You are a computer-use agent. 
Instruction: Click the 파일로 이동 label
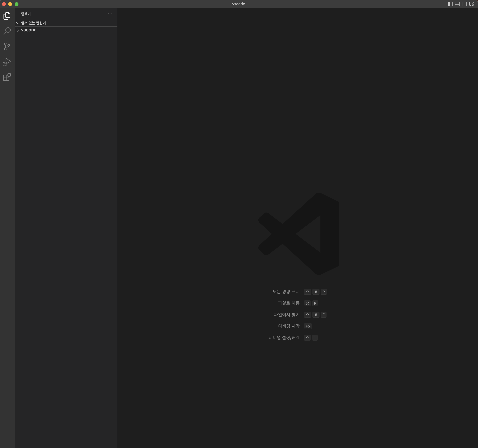tap(288, 303)
